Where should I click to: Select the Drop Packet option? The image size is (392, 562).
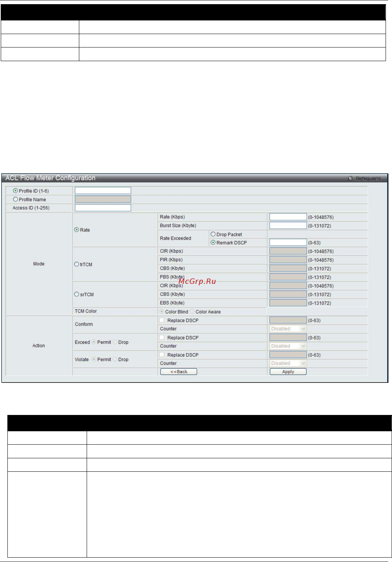pyautogui.click(x=213, y=234)
